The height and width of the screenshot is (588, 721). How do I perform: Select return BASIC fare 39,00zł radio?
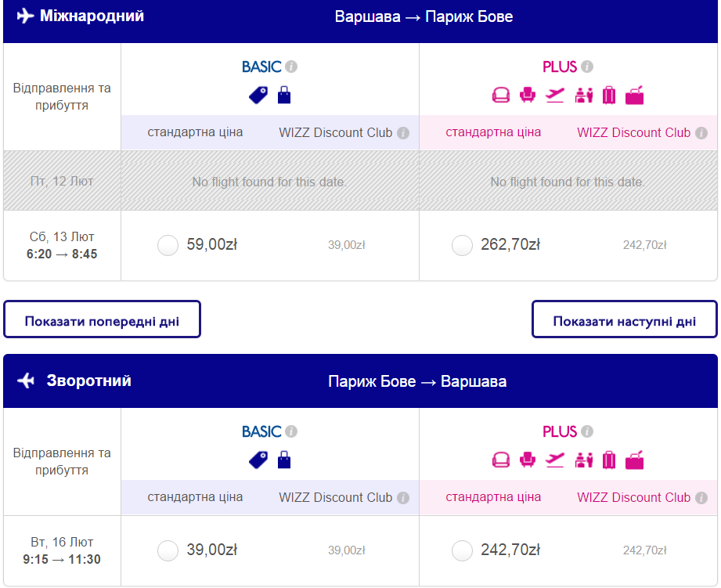point(168,551)
